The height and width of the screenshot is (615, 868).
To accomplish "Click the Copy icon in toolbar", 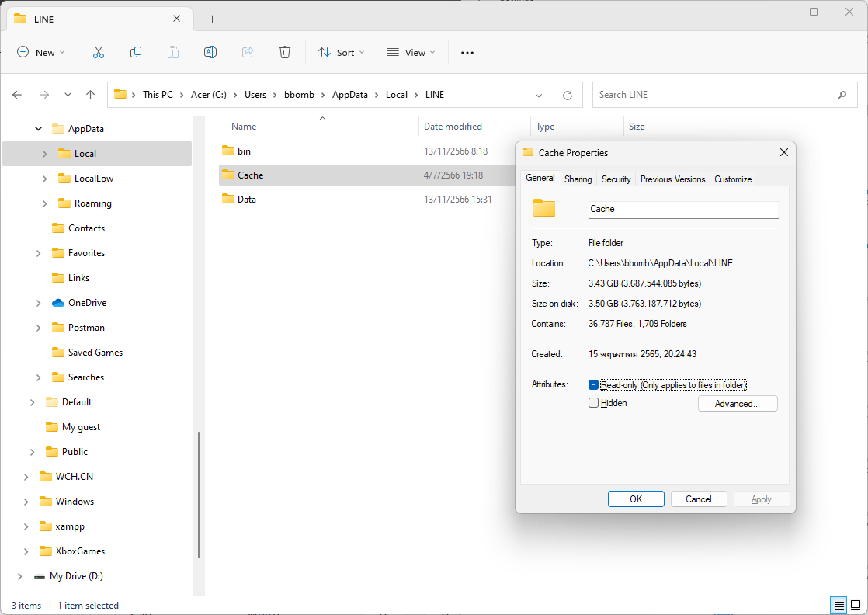I will 136,52.
